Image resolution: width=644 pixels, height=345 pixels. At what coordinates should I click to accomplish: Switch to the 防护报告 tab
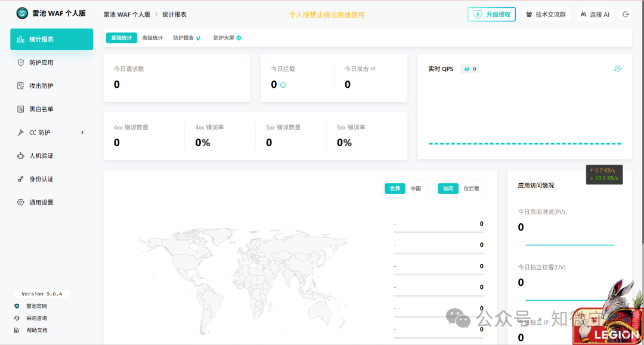tap(187, 38)
